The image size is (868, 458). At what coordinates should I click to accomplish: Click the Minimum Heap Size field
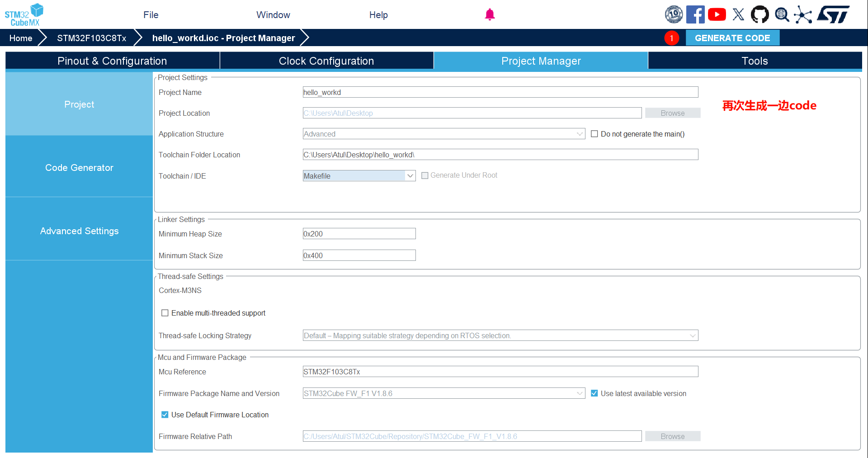click(359, 234)
